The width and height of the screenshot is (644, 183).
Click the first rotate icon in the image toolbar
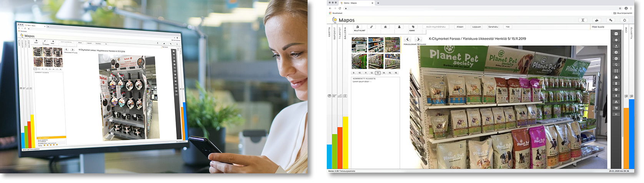616,52
